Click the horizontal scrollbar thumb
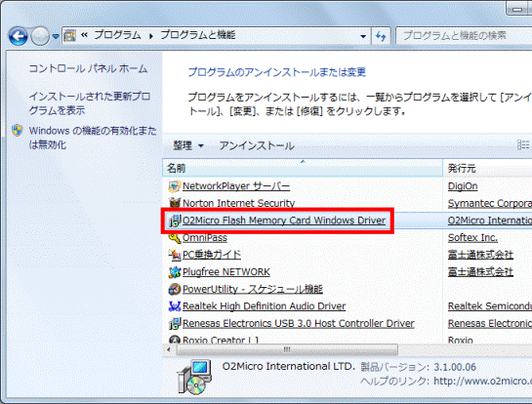 tap(287, 349)
